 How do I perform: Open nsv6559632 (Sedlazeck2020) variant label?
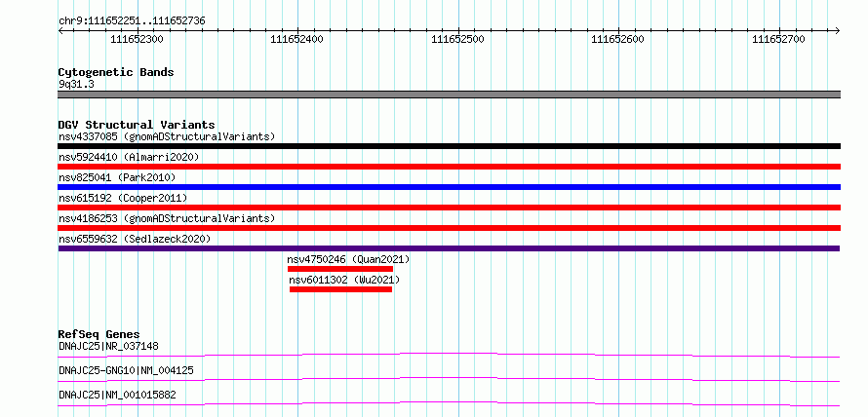(135, 239)
